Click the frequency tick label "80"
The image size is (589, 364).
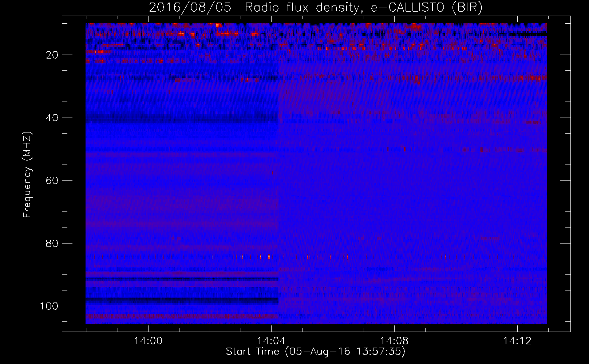52,243
